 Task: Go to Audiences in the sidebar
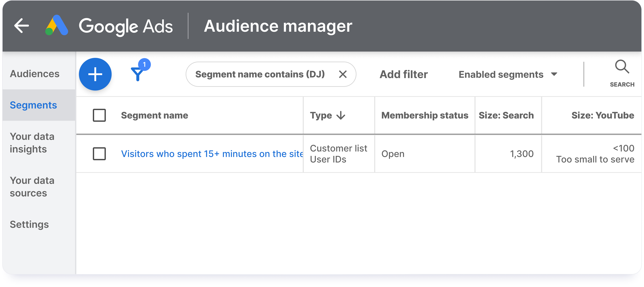pyautogui.click(x=35, y=74)
